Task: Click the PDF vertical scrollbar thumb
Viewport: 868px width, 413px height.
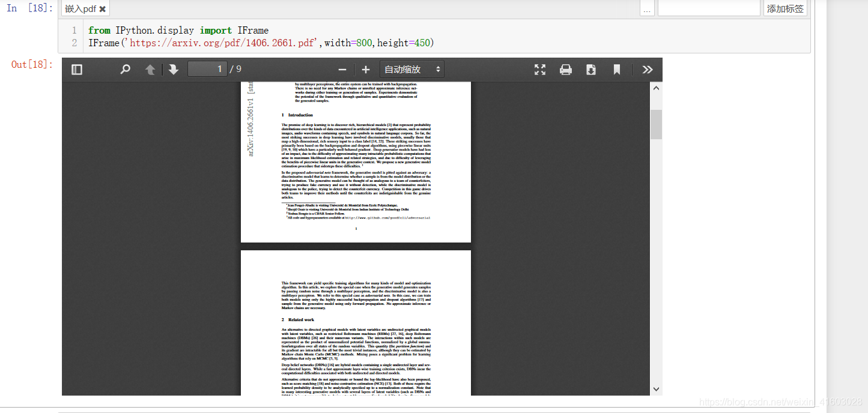Action: click(656, 124)
